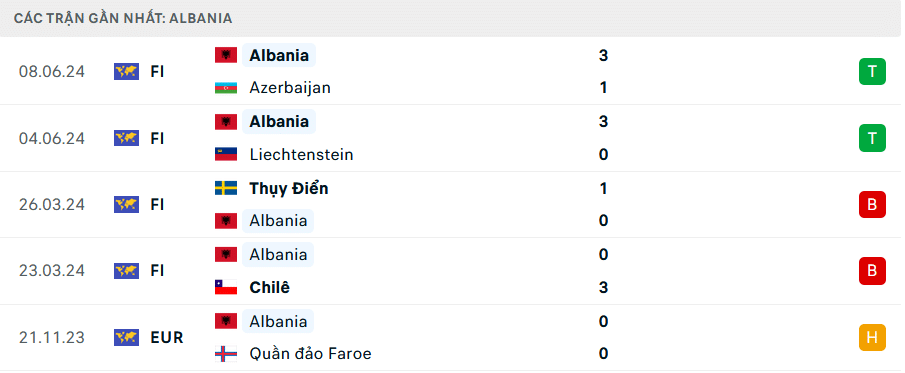Click the world-map competition icon next to EUR
The width and height of the screenshot is (905, 373).
pos(126,337)
